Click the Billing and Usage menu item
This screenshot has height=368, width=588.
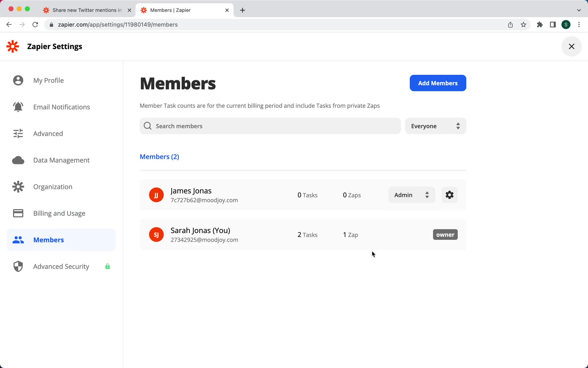59,213
